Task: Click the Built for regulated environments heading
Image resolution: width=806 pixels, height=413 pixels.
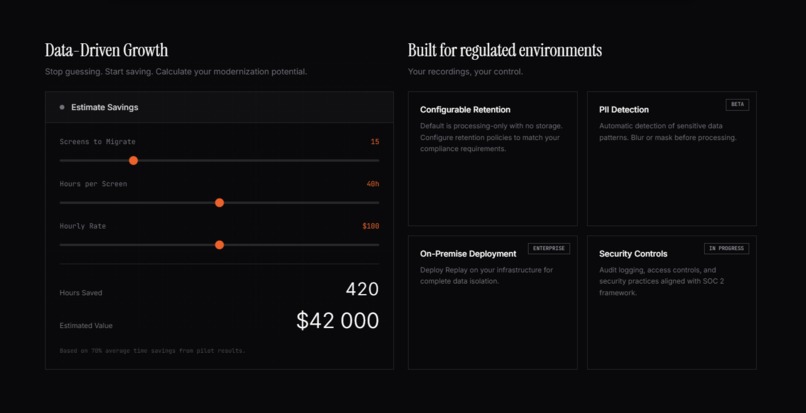Action: click(x=505, y=50)
